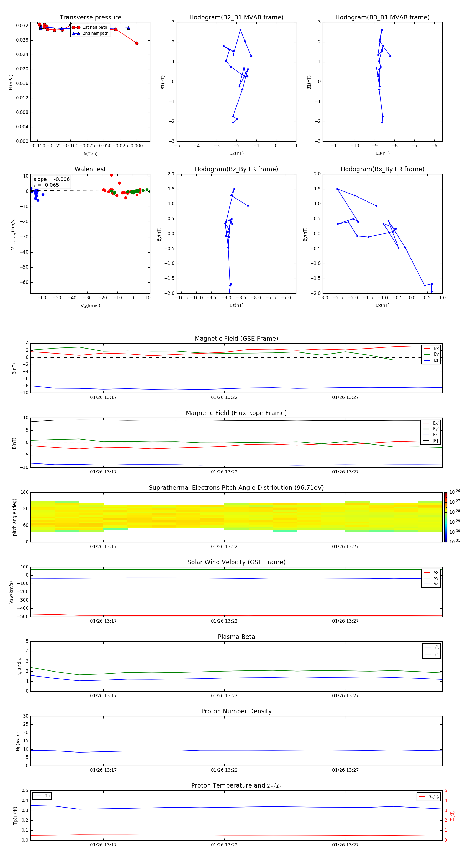Click the "Hodogram(B3_B1 MVAB frame)" title
This screenshot has height=868, width=473.
tap(382, 18)
